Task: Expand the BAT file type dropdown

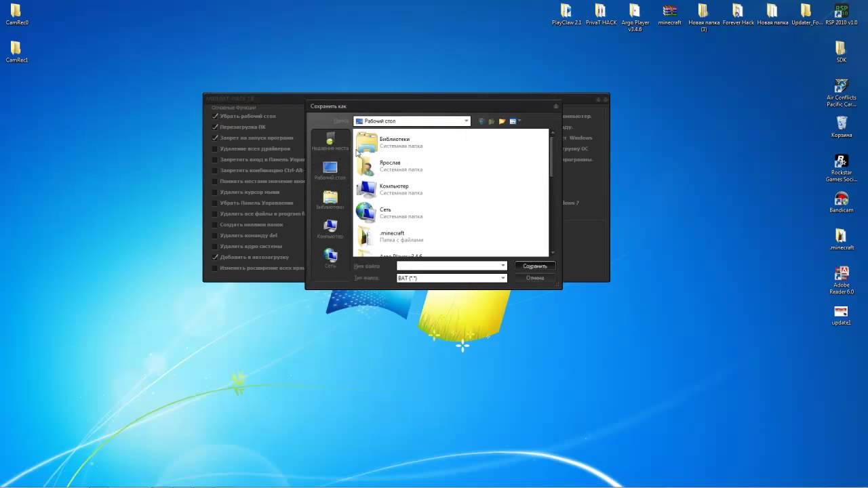Action: point(502,278)
